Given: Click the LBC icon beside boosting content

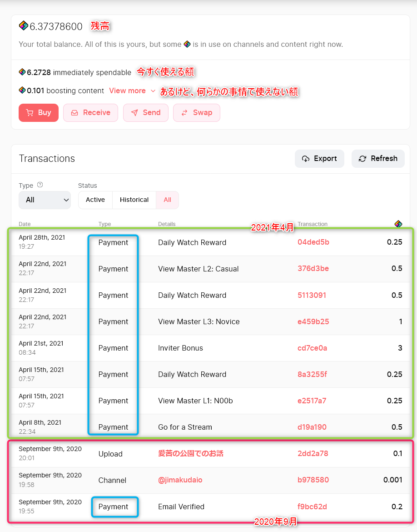Looking at the screenshot, I should coord(22,90).
